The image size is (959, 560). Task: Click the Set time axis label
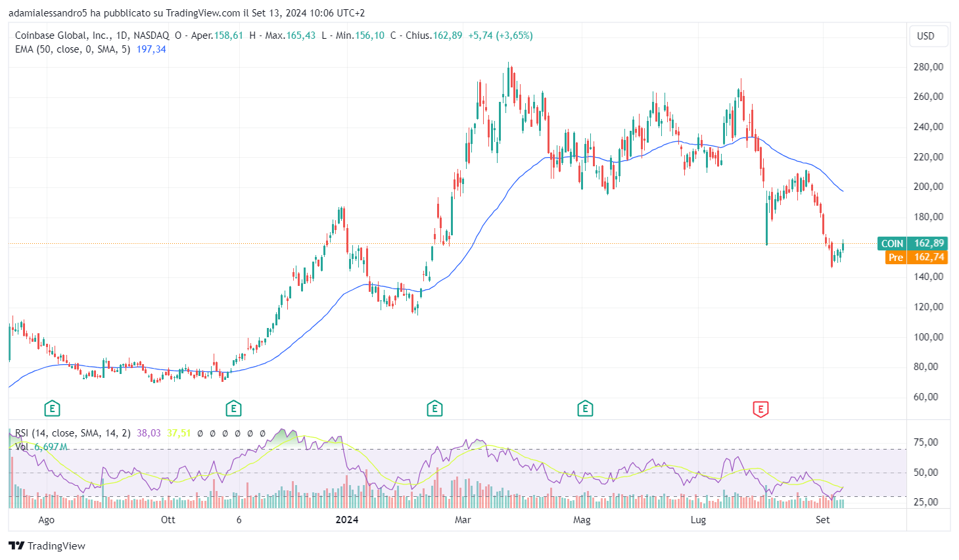822,520
